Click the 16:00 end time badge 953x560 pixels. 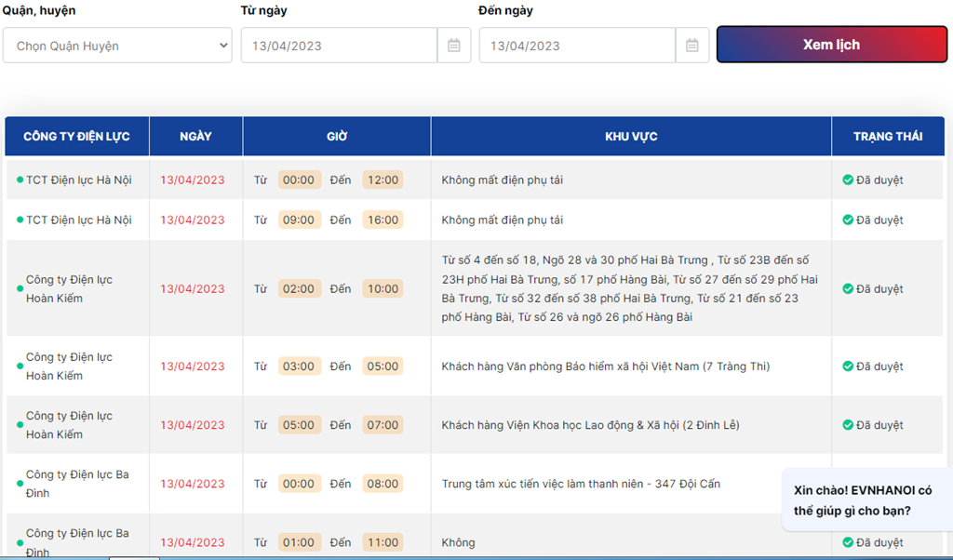point(383,220)
